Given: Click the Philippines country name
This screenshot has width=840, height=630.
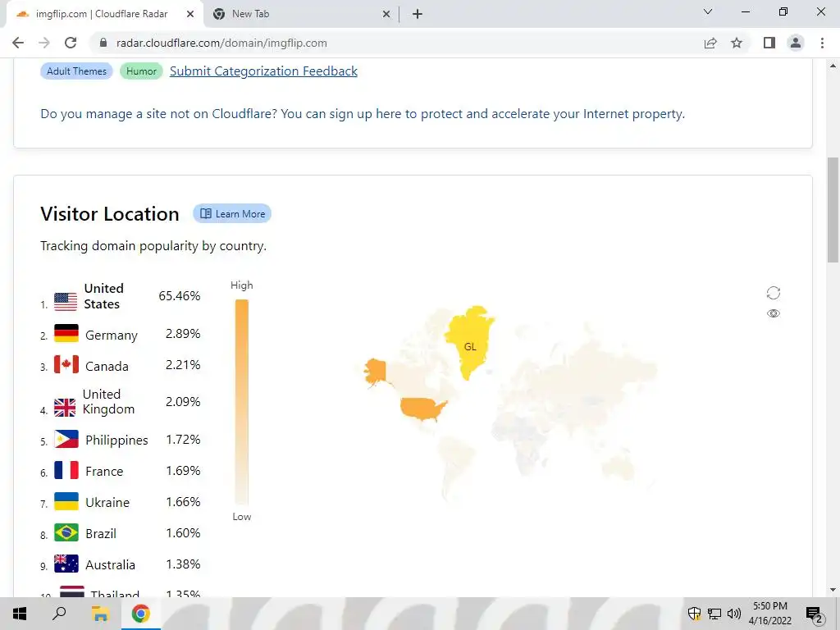Looking at the screenshot, I should [x=116, y=441].
